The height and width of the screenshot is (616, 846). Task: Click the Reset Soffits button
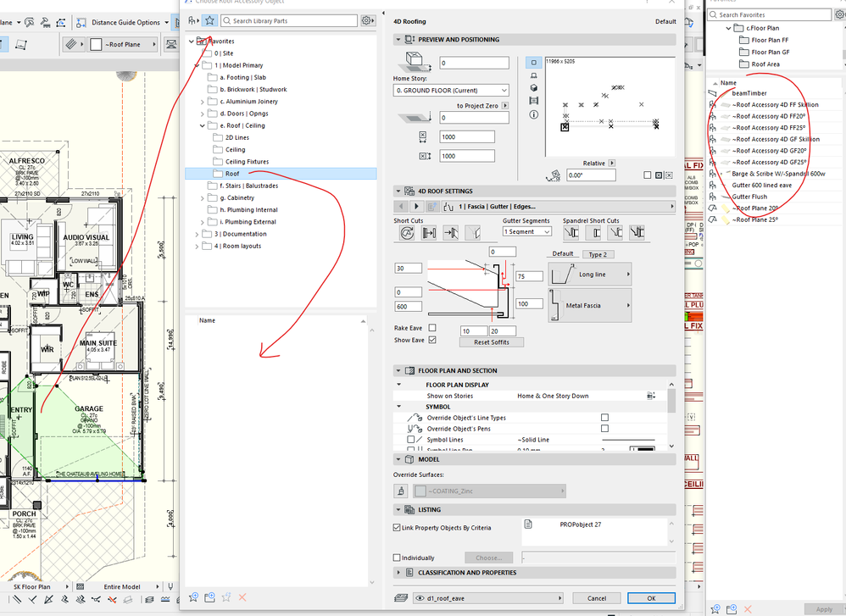pos(491,342)
